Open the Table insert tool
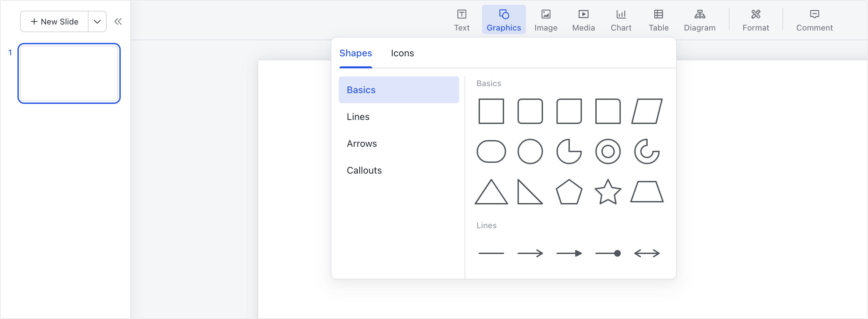 (x=658, y=20)
